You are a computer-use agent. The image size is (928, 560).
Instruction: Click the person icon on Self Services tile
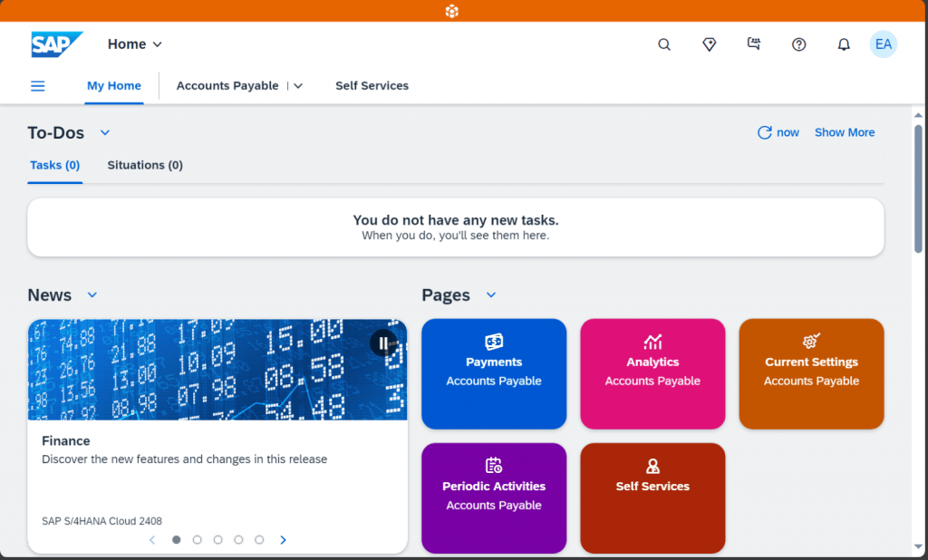coord(652,466)
